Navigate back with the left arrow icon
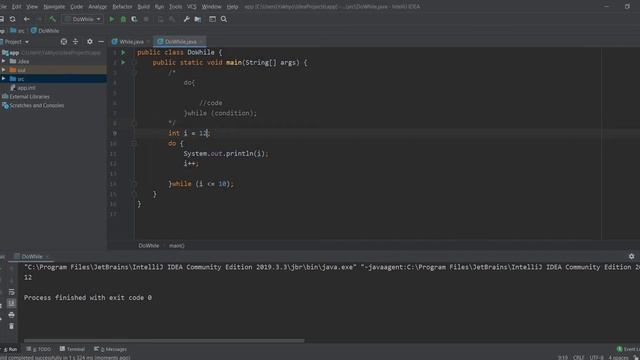640x360 pixels. pos(27,19)
